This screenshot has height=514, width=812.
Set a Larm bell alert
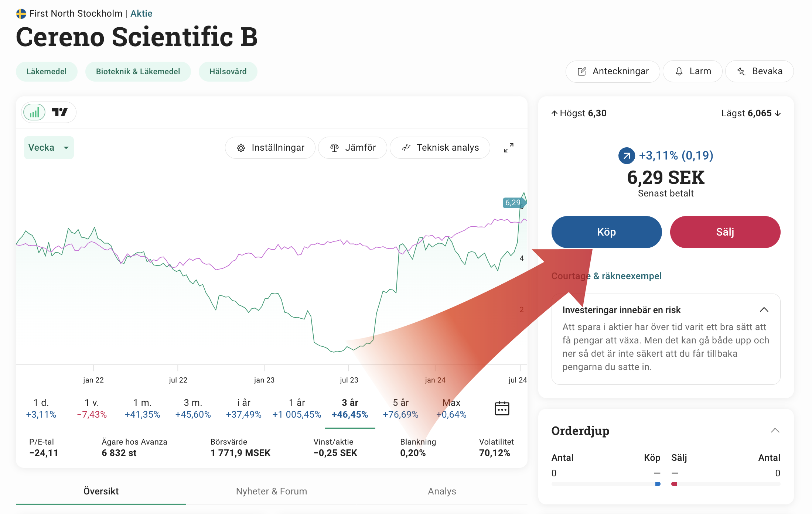click(692, 71)
